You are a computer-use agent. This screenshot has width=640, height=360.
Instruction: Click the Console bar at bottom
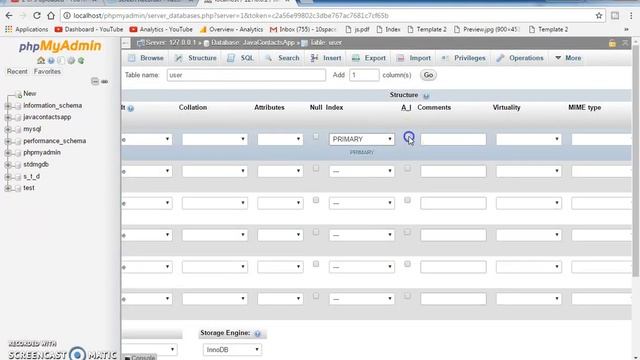click(x=139, y=357)
